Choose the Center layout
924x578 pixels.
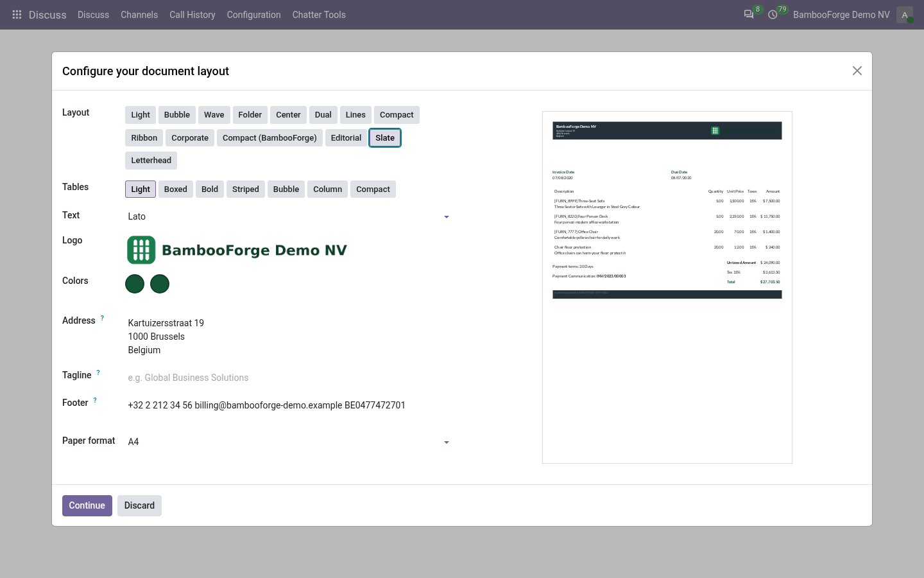coord(288,115)
